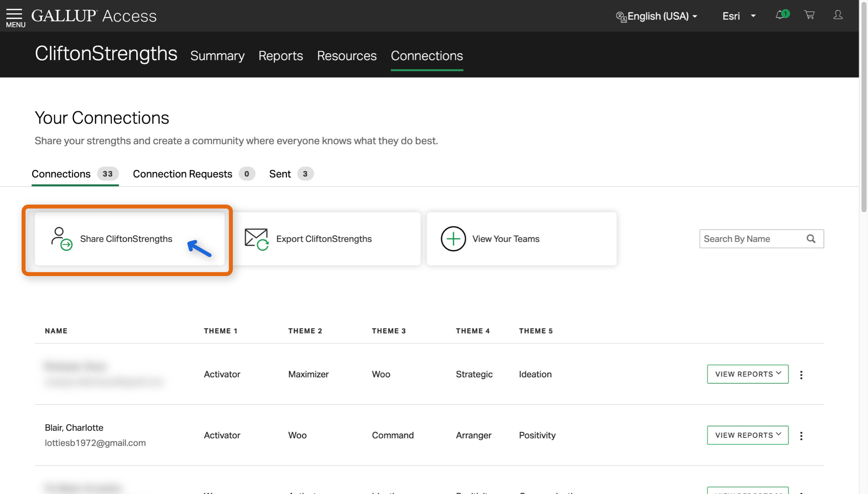Click the green plus View Teams icon
The width and height of the screenshot is (868, 494).
tap(453, 239)
